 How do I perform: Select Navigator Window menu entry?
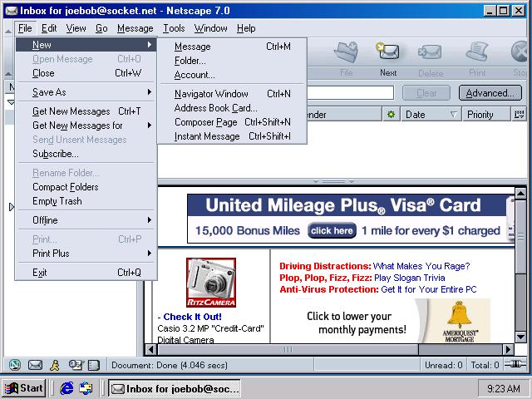[233, 94]
